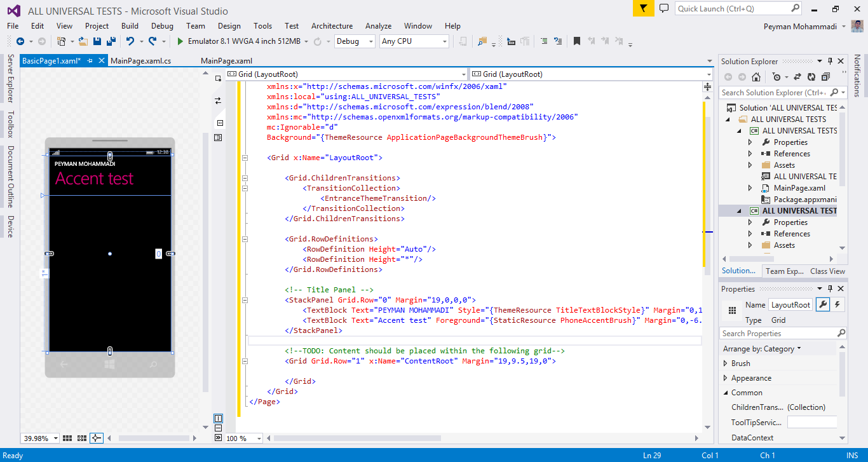This screenshot has height=462, width=868.
Task: Collapse the Grid.ChildrenTransitions code region
Action: coord(244,178)
